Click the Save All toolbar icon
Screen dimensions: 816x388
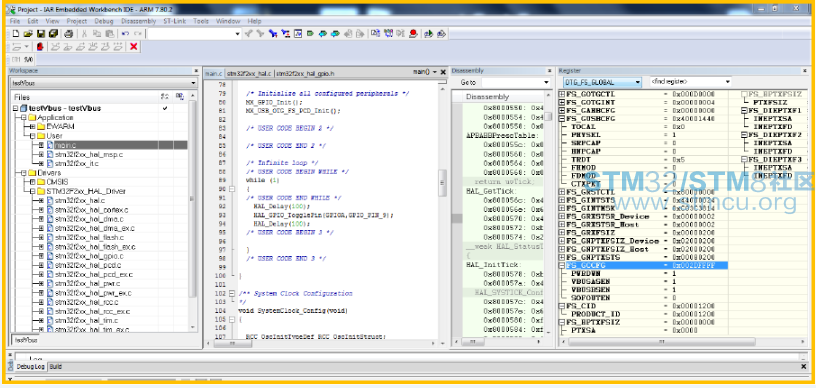(x=54, y=34)
